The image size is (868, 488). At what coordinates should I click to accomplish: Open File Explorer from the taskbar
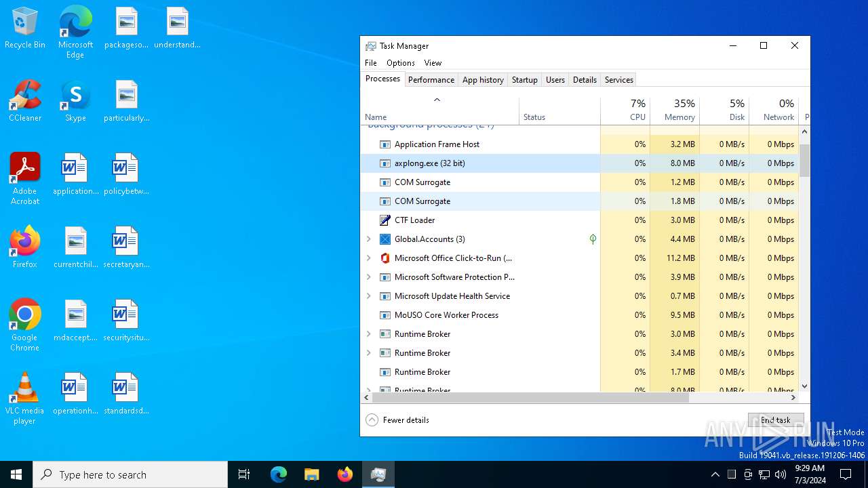point(312,474)
